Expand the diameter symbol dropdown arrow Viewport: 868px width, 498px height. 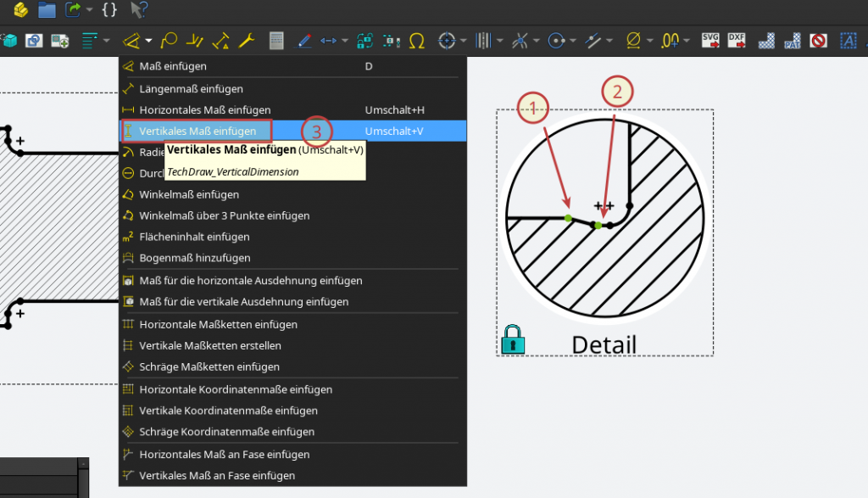coord(650,40)
